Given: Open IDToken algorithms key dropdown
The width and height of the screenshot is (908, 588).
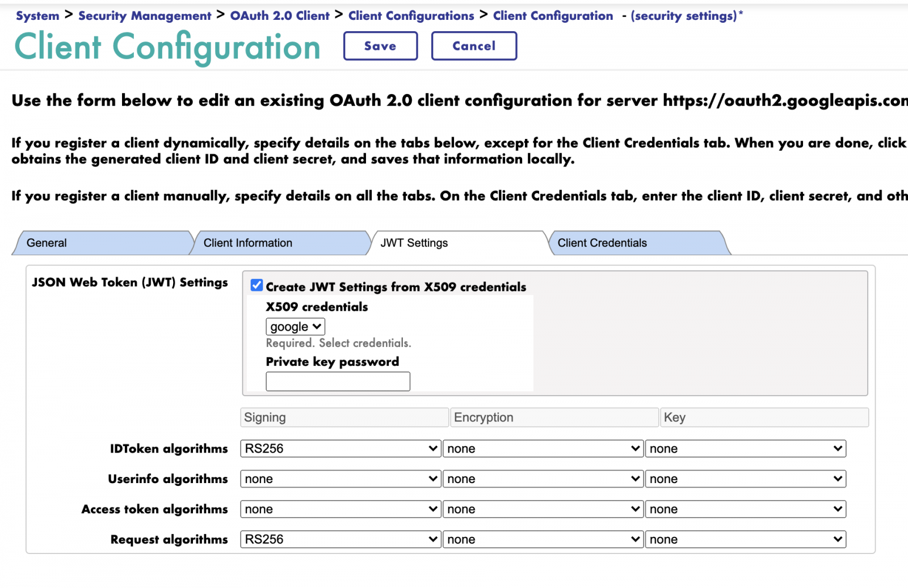Looking at the screenshot, I should (746, 449).
